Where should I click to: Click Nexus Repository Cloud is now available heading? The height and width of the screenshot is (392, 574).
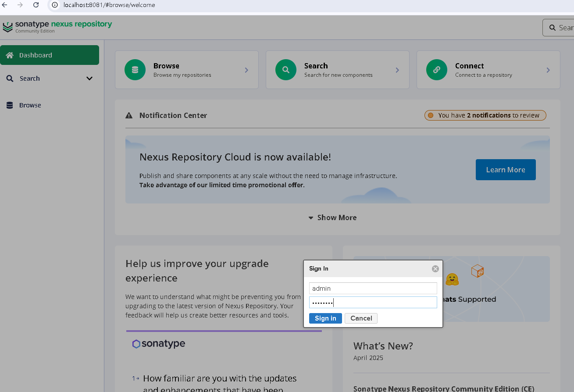(235, 157)
